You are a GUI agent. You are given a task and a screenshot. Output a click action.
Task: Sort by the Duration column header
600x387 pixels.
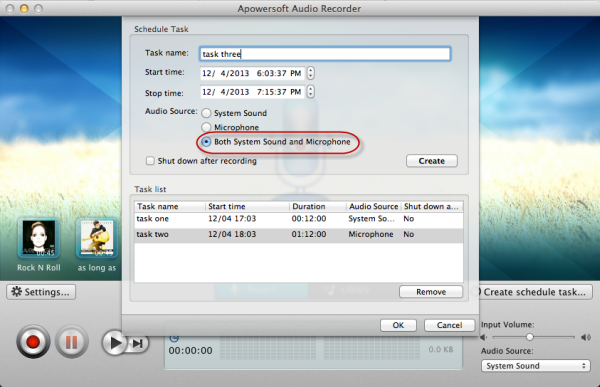click(318, 206)
